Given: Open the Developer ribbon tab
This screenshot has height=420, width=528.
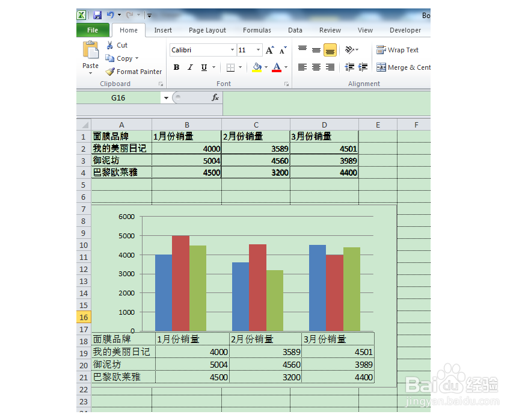Looking at the screenshot, I should point(405,29).
